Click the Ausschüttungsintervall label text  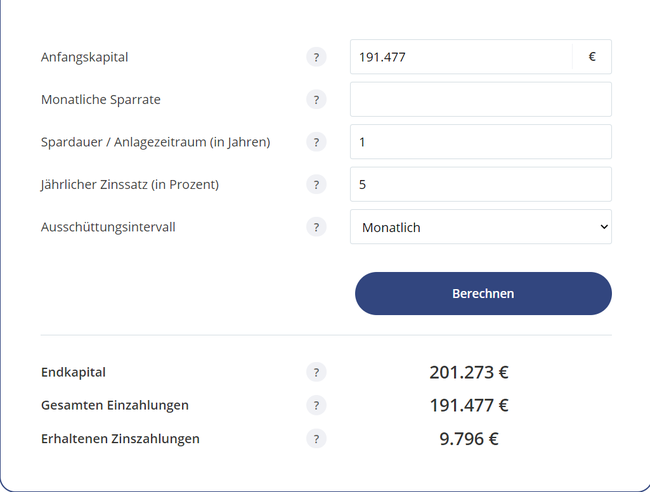click(x=108, y=227)
